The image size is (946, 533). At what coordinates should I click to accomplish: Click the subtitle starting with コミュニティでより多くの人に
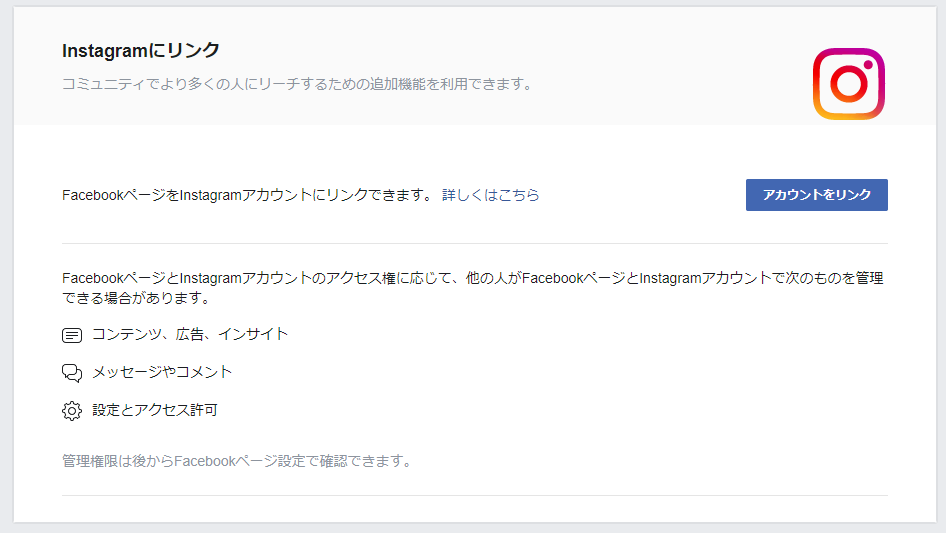click(297, 84)
